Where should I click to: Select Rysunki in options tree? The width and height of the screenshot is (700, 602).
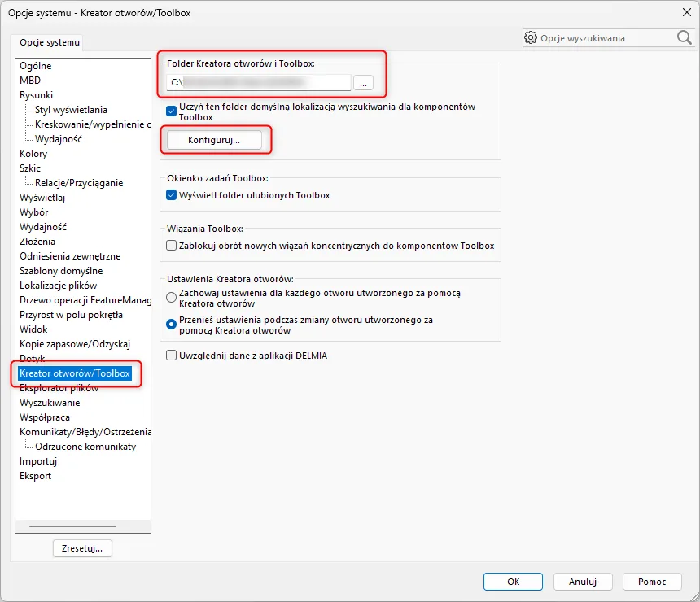[x=36, y=95]
